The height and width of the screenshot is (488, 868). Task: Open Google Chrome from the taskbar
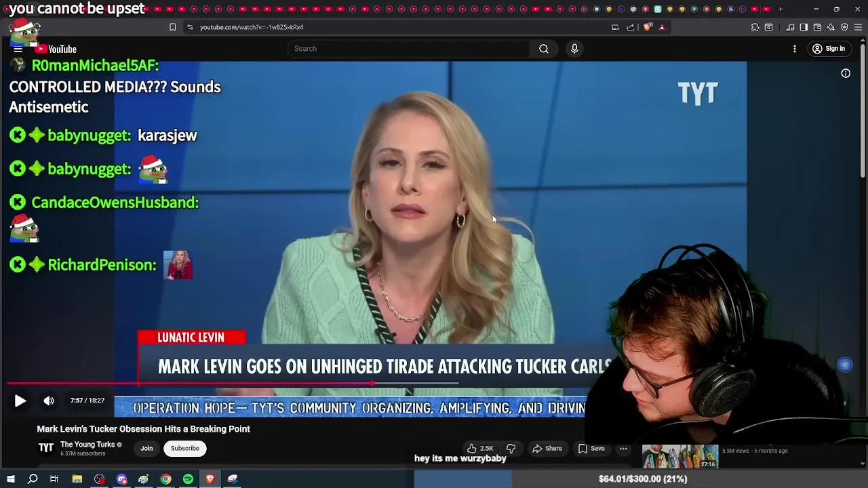[x=166, y=479]
